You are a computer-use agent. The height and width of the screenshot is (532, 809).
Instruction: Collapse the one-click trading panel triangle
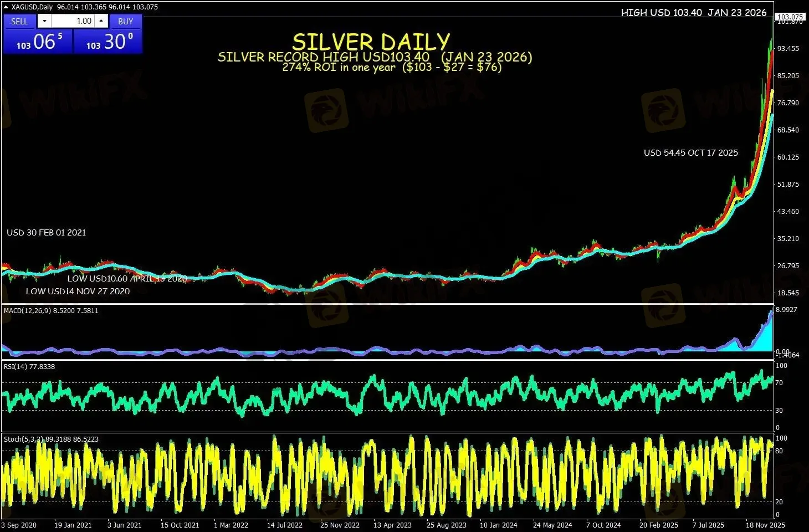(x=6, y=7)
